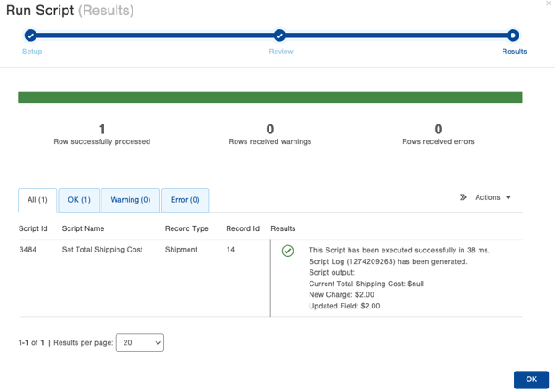Click the Results step label
This screenshot has width=555, height=392.
514,52
